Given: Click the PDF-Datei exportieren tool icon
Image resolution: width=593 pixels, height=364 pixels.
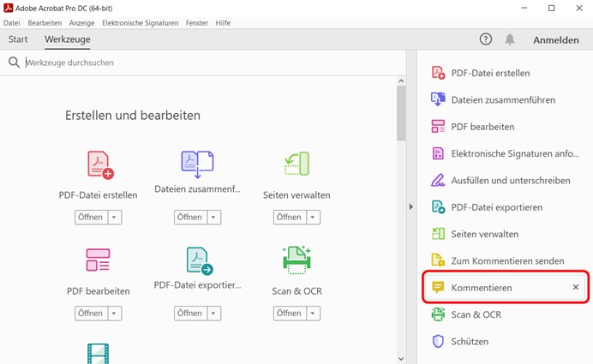Looking at the screenshot, I should click(x=199, y=260).
